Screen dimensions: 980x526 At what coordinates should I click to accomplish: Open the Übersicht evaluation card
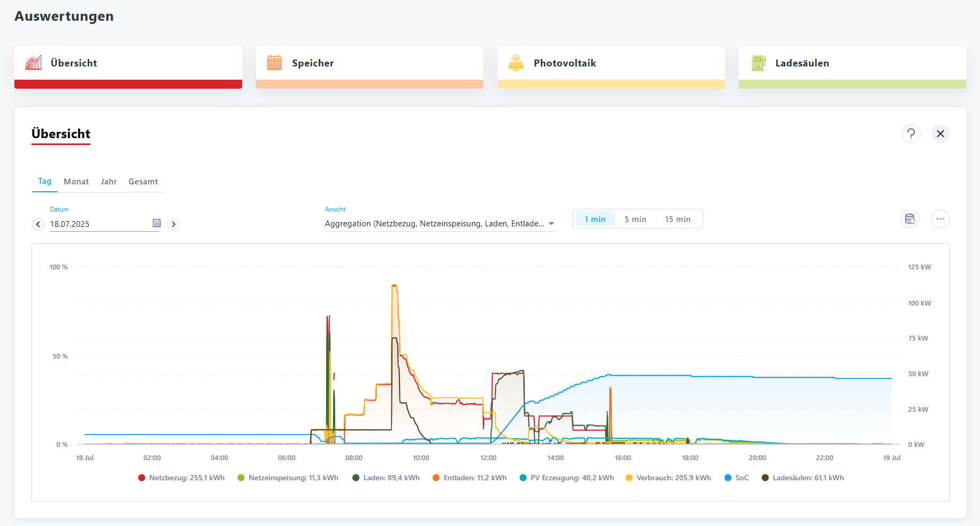pyautogui.click(x=128, y=67)
